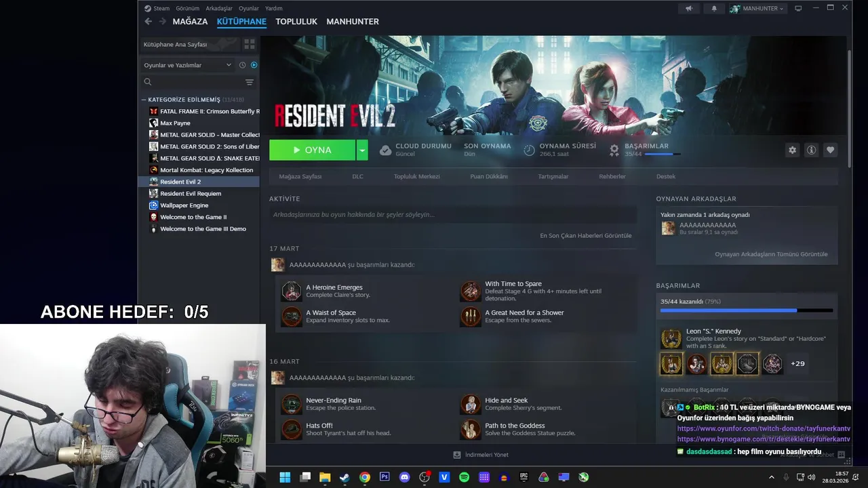The height and width of the screenshot is (488, 868).
Task: Toggle ready-to-play filter icon
Action: coord(254,65)
